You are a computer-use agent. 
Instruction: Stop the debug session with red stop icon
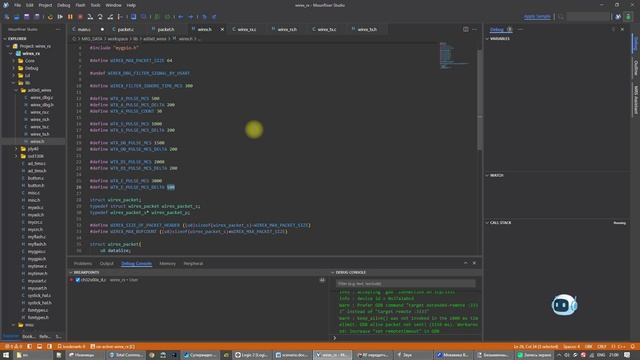[x=80, y=17]
